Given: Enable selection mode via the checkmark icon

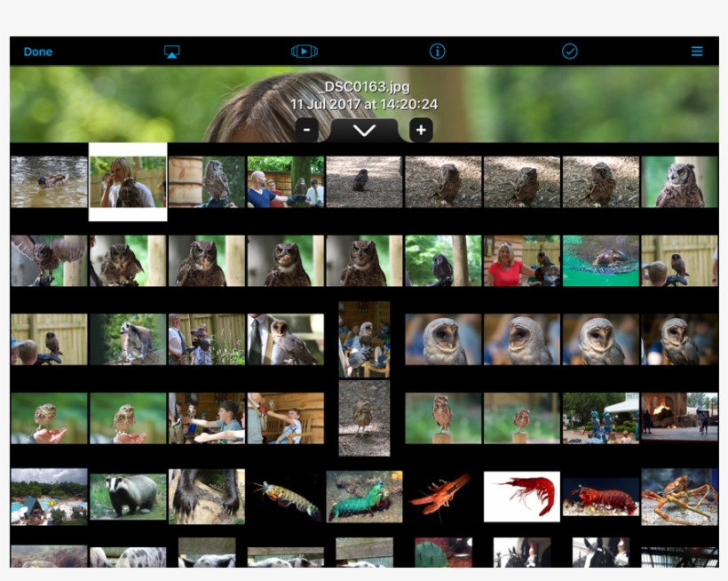Looking at the screenshot, I should pyautogui.click(x=569, y=51).
